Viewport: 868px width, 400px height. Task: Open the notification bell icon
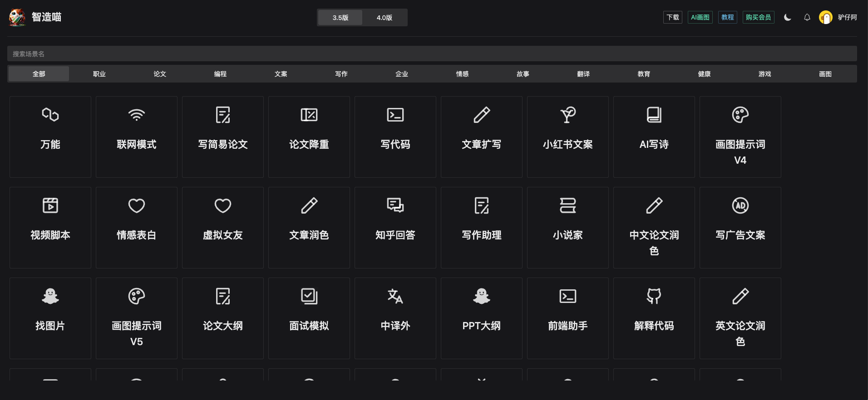[x=807, y=18]
